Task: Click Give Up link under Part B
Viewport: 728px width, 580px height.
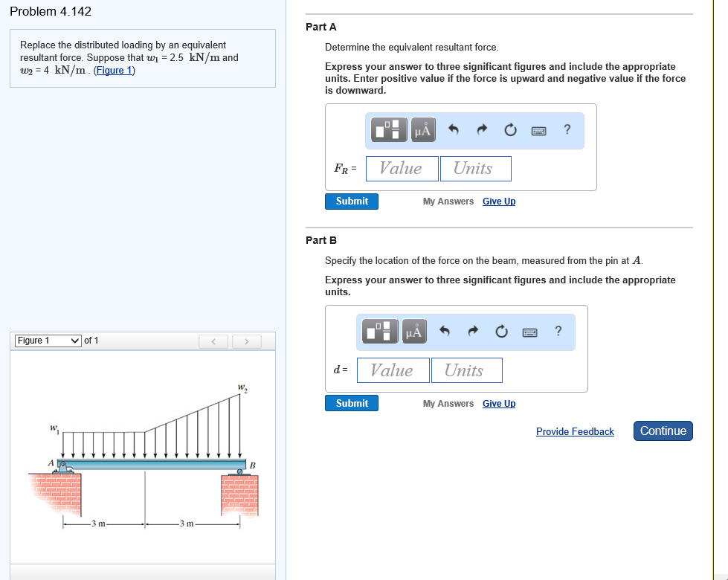Action: (x=499, y=404)
